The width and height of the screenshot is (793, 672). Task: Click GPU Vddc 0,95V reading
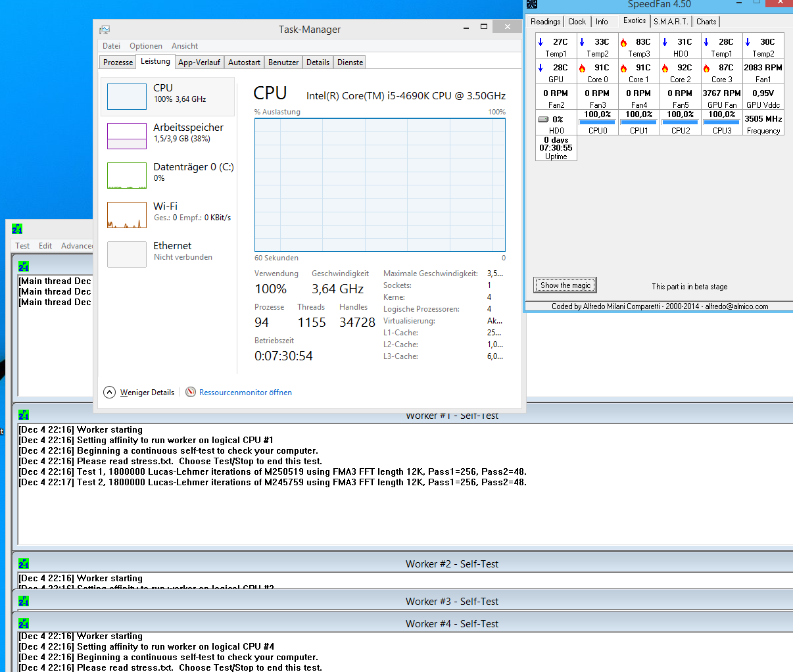[763, 99]
